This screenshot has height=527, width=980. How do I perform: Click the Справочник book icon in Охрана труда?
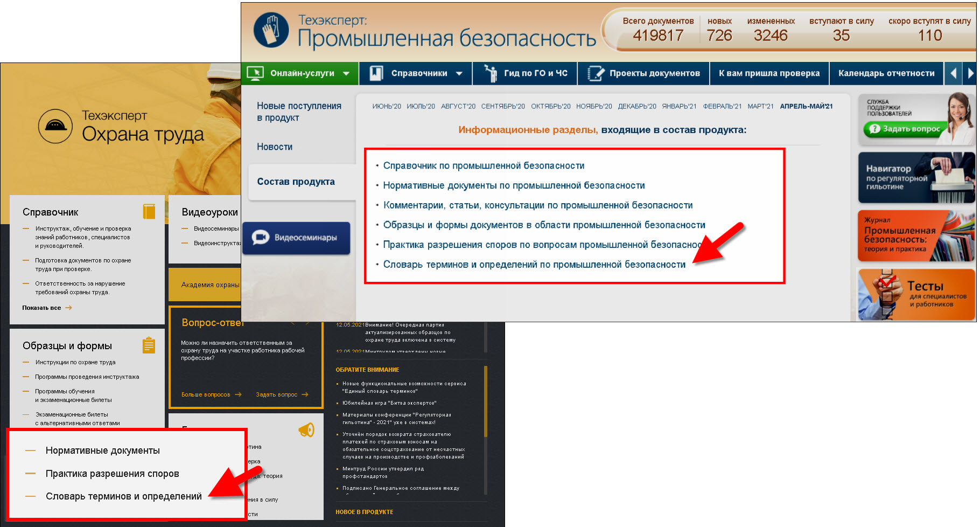(x=149, y=211)
